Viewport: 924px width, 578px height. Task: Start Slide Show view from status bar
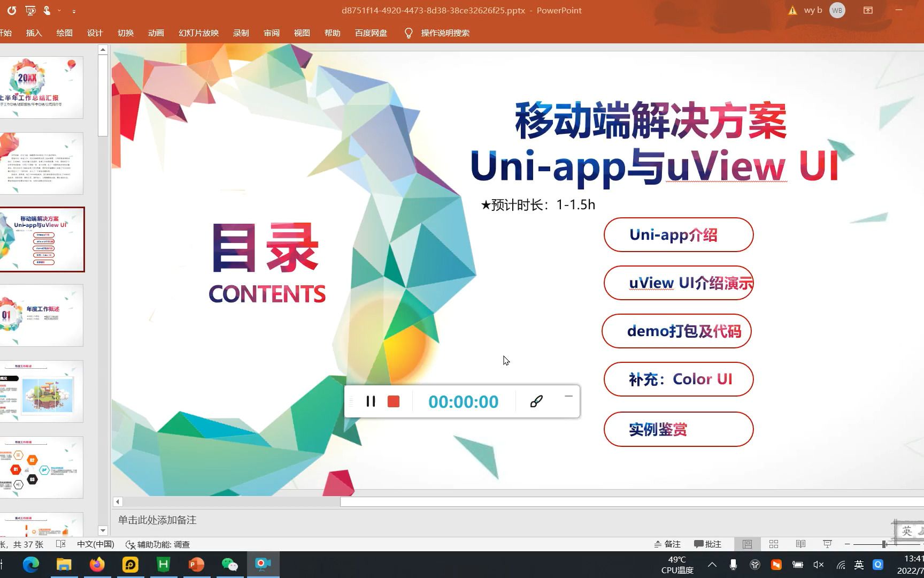827,544
